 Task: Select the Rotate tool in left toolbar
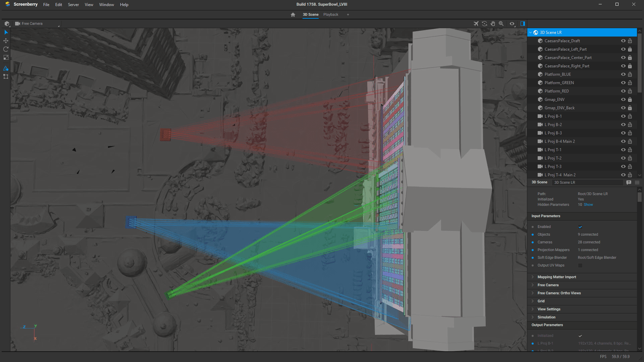pyautogui.click(x=6, y=49)
